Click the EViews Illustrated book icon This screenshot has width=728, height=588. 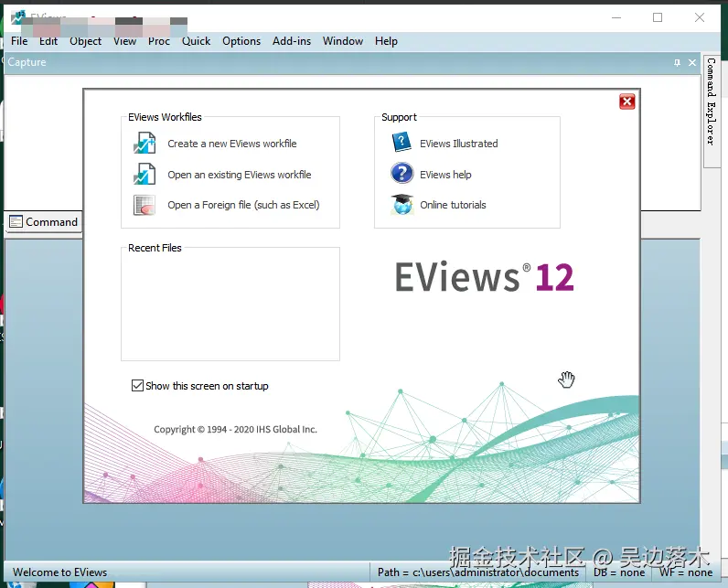coord(402,142)
